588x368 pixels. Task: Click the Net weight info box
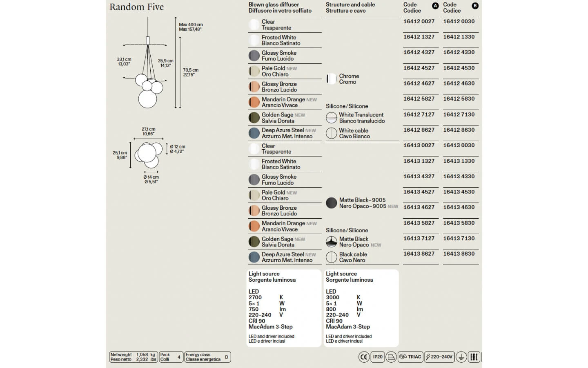coord(133,357)
